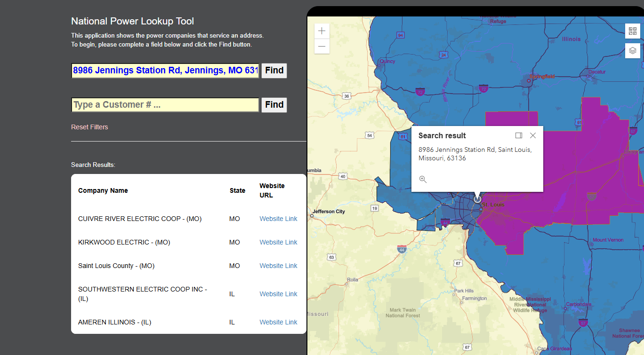Viewport: 644px width, 355px height.
Task: Click the address search input field
Action: [x=165, y=71]
